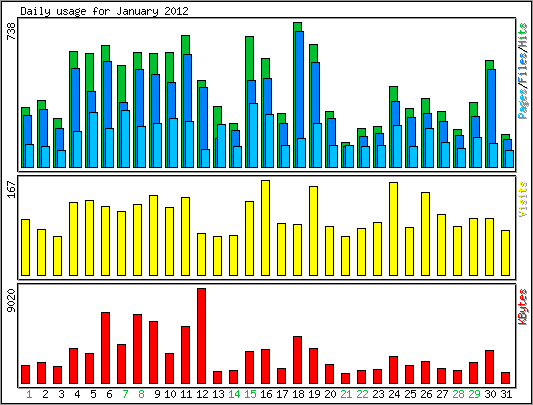Screen dimensions: 533x405
Task: Click the yellow Visits bar for day 3
Action: pos(57,256)
